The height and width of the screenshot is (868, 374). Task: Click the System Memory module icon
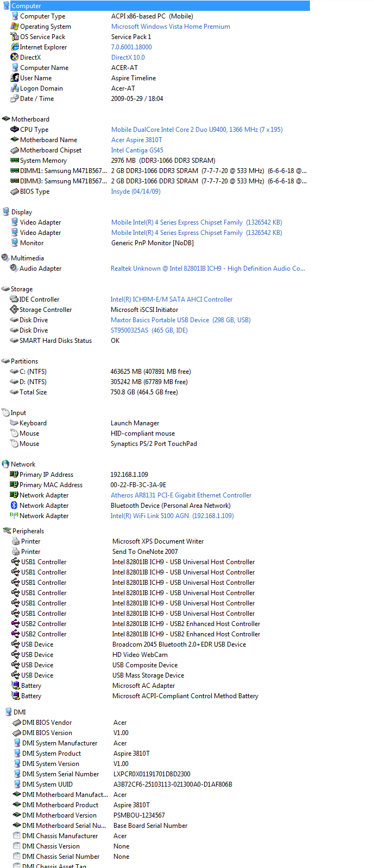coord(15,161)
